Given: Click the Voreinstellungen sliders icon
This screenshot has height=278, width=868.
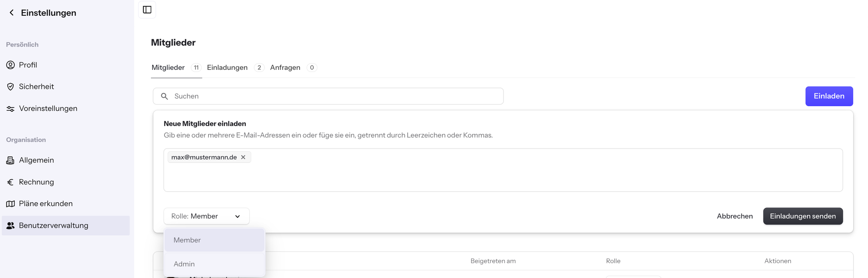Looking at the screenshot, I should pos(11,109).
